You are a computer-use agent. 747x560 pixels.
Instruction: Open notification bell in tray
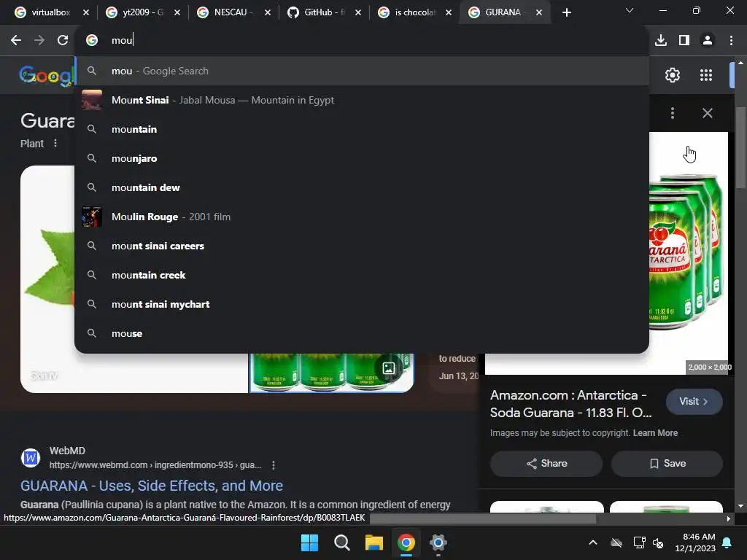(727, 542)
